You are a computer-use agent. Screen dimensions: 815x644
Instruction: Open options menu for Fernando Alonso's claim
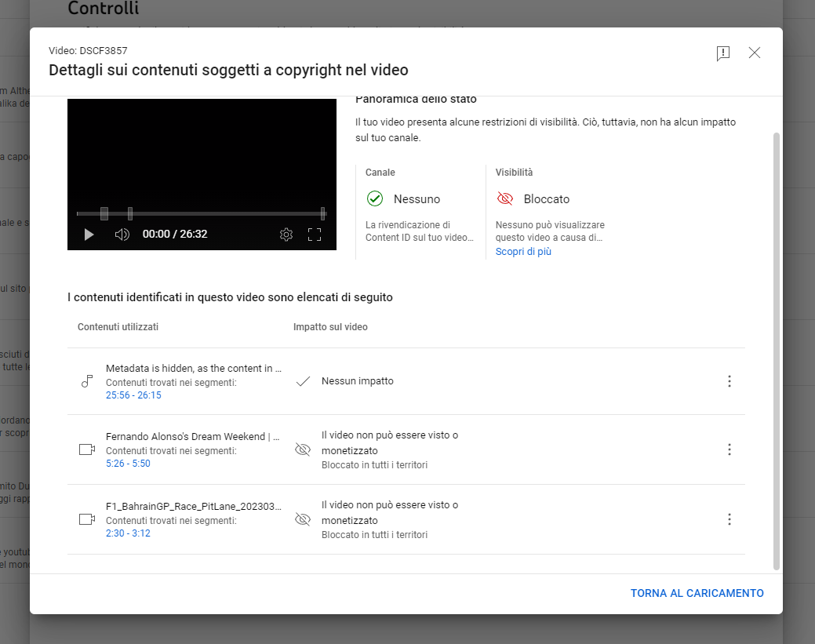(x=729, y=449)
